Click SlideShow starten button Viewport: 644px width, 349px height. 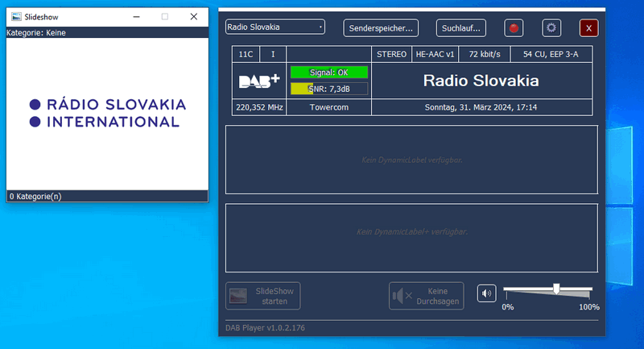[263, 296]
